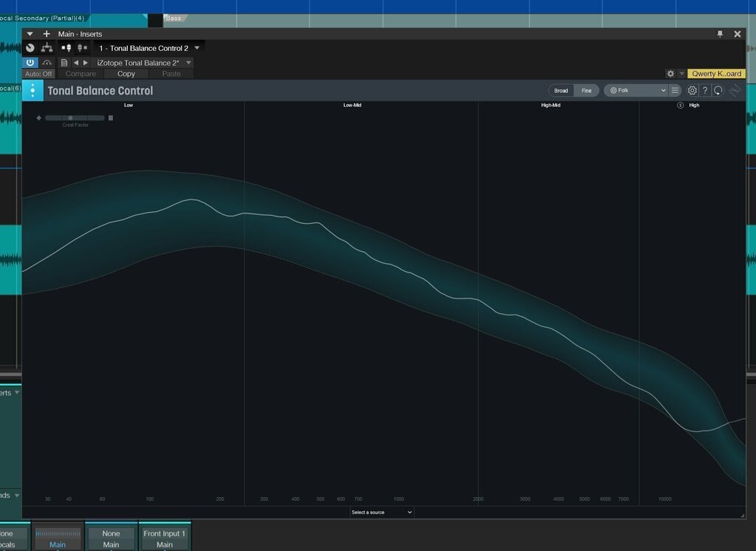756x551 pixels.
Task: Click the None input above the Main output
Action: [x=111, y=533]
